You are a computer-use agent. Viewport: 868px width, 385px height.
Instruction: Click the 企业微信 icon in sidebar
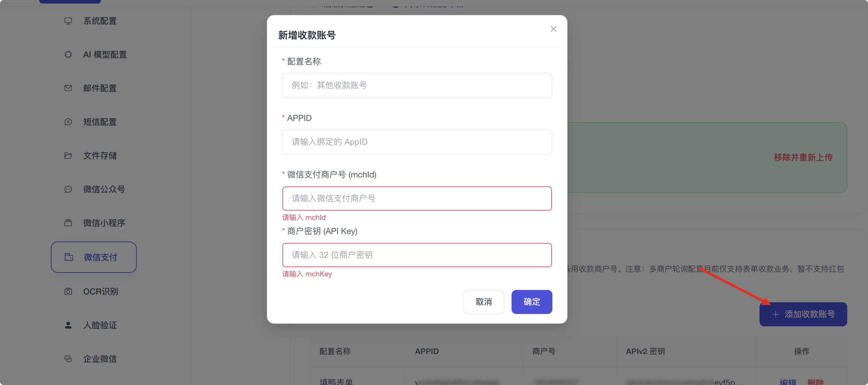68,359
